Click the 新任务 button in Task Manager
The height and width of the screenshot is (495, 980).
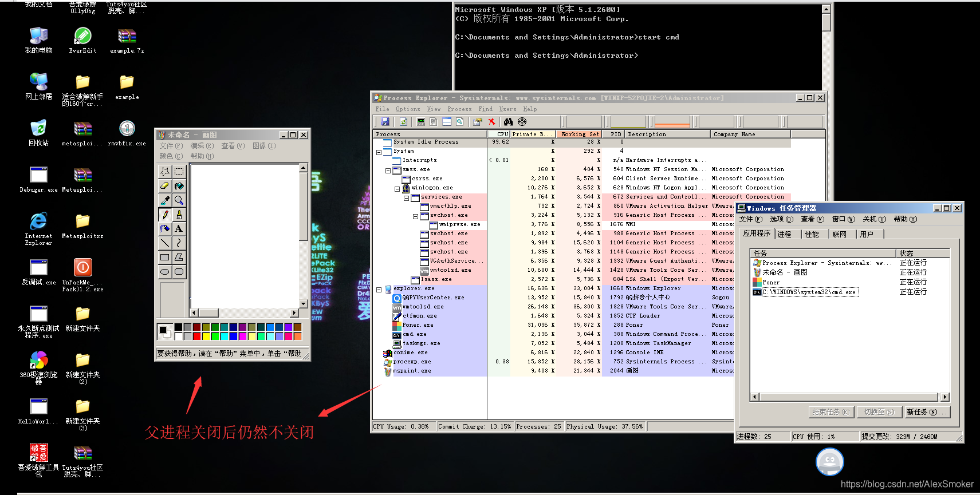click(927, 412)
